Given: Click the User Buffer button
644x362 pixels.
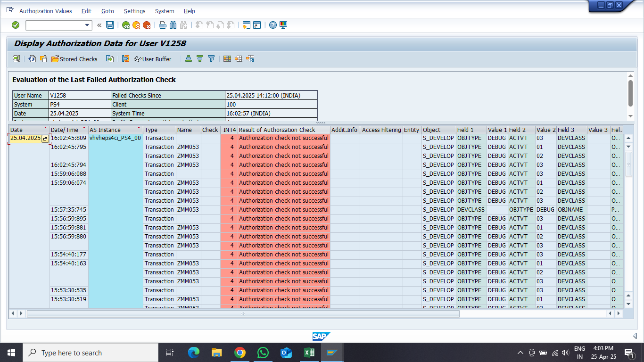Looking at the screenshot, I should (x=153, y=59).
